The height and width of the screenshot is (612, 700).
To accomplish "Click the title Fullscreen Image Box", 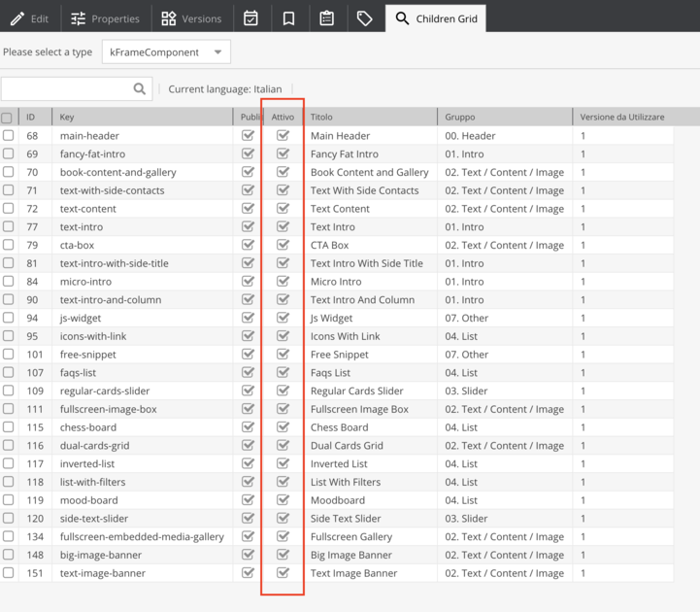I will point(359,409).
